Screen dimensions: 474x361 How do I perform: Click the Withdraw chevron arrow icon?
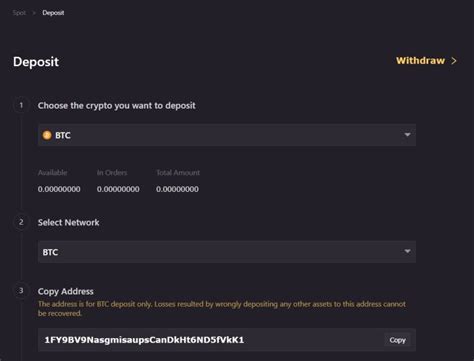point(454,61)
